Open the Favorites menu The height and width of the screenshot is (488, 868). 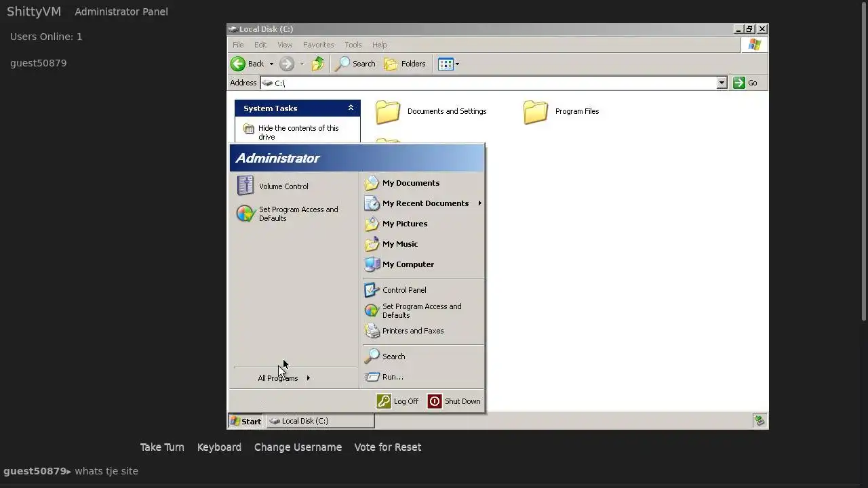coord(318,45)
